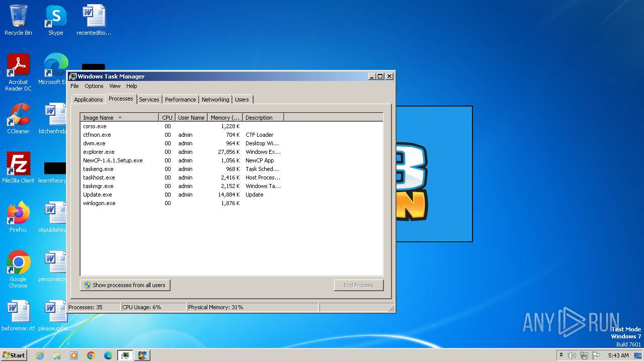
Task: Open the Help menu in Task Manager
Action: [131, 86]
